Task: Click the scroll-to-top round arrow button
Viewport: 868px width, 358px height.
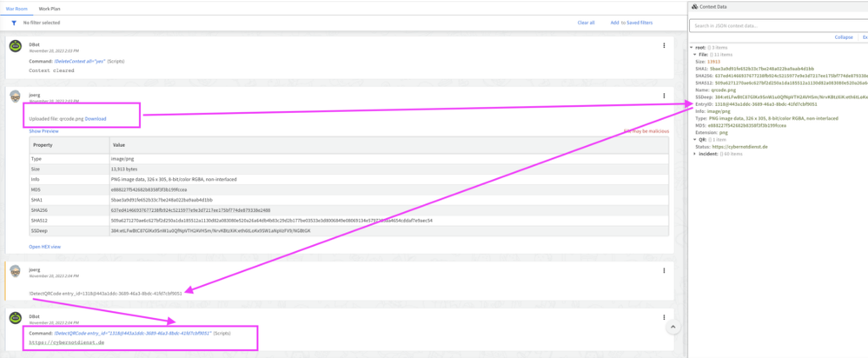Action: (x=673, y=327)
